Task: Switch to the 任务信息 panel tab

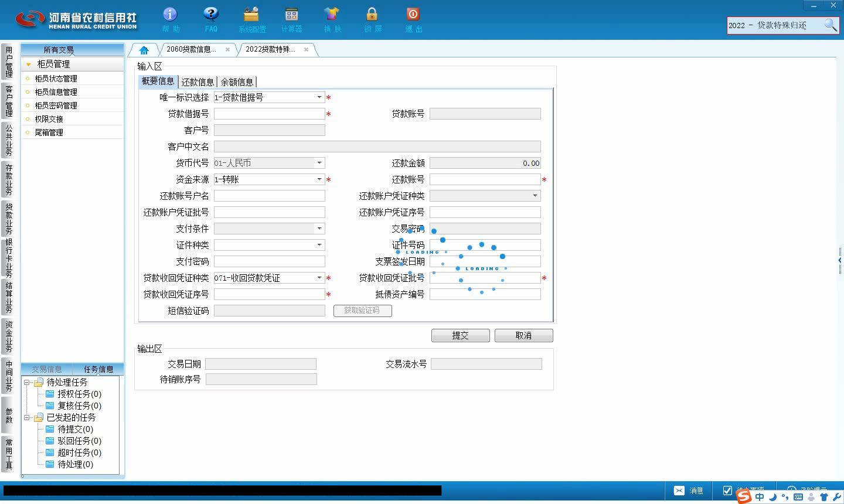Action: [x=98, y=369]
